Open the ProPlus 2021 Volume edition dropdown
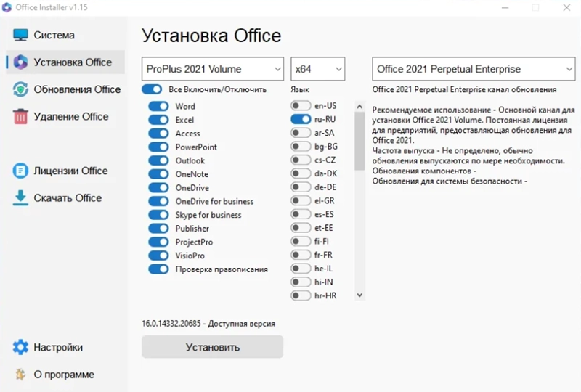Screen dimensions: 581x392 [213, 69]
